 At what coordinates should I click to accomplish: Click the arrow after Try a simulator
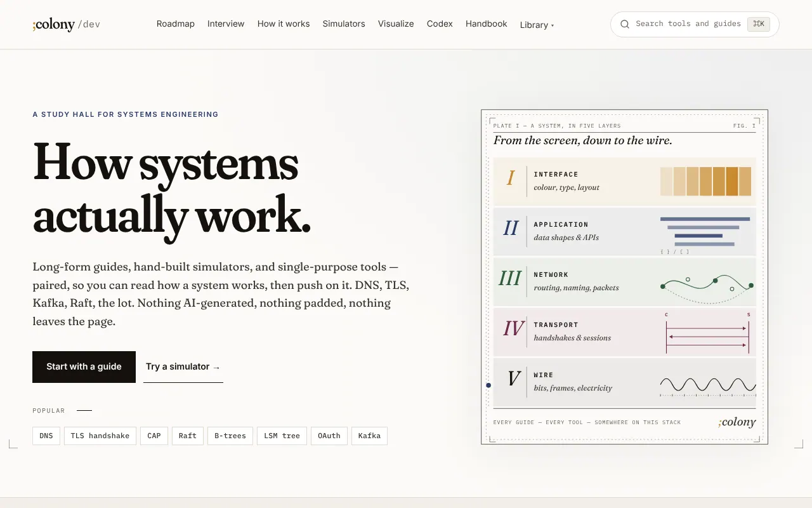point(216,367)
